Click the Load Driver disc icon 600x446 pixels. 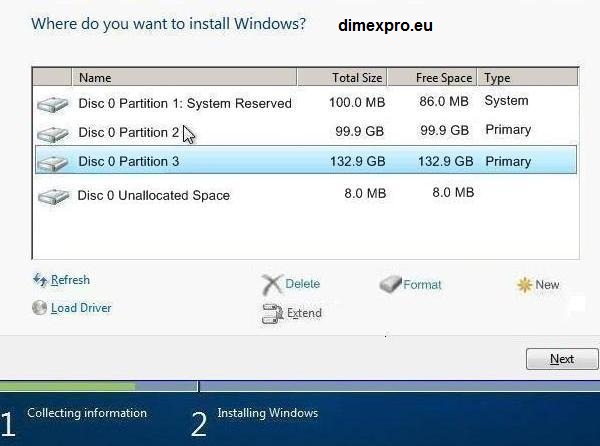point(40,308)
